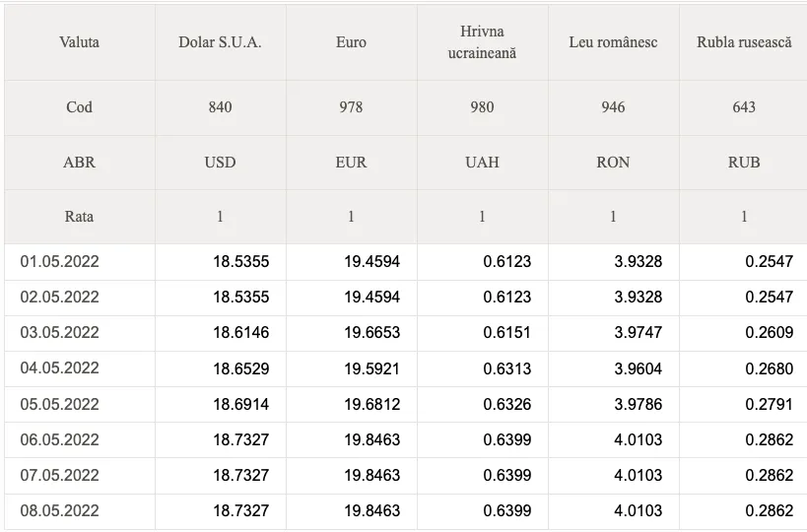Click the Rubla rusească header
This screenshot has height=532, width=807.
coord(744,42)
